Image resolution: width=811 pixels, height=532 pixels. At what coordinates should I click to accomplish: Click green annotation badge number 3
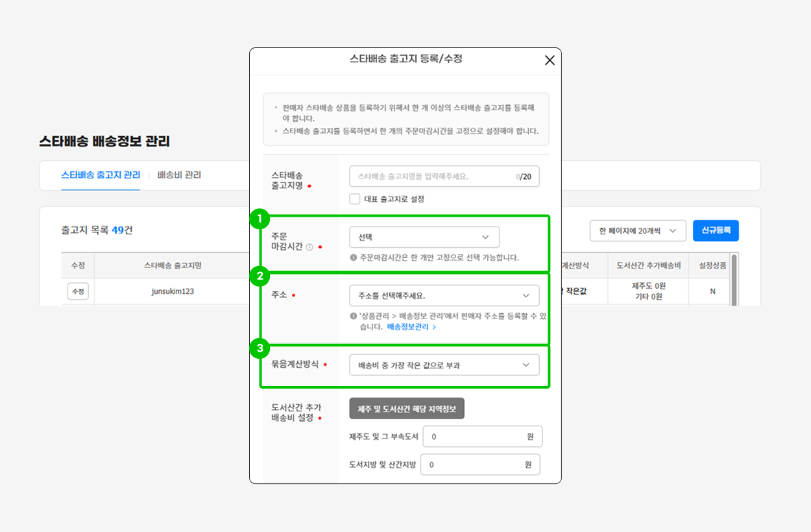[x=260, y=349]
